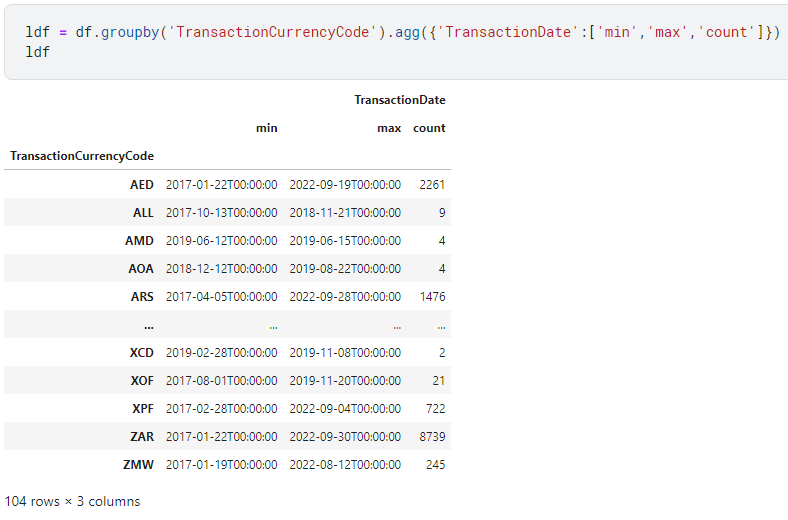This screenshot has height=520, width=788.
Task: Click ARS max date 2022-09-28T00:00:00
Action: 345,297
